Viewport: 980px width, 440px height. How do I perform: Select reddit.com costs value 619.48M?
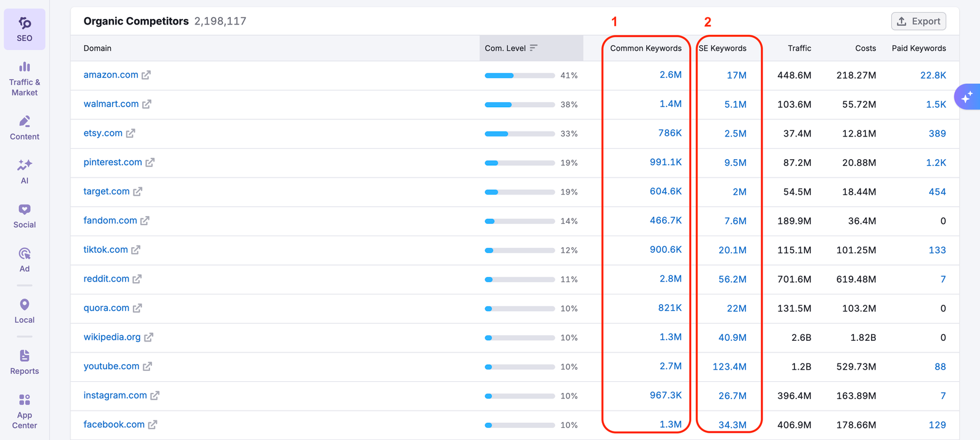[x=856, y=279]
